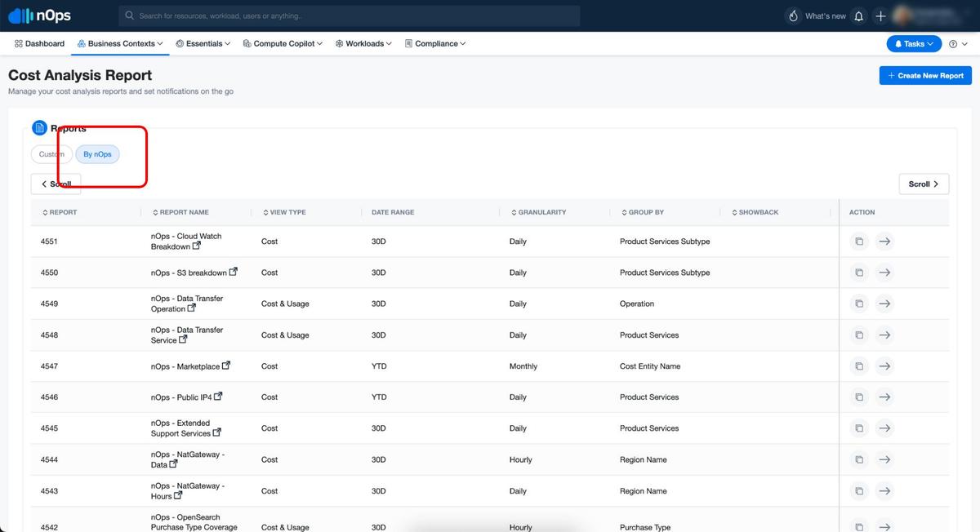This screenshot has height=532, width=980.
Task: Duplicate the Public IP4 report 4546
Action: point(858,397)
